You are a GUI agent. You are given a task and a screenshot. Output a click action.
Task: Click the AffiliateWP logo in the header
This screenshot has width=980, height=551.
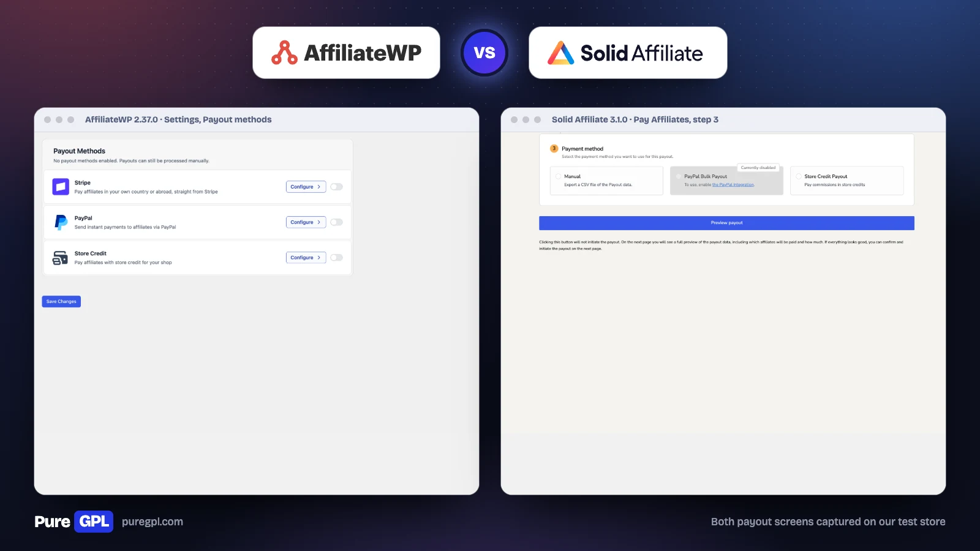346,53
